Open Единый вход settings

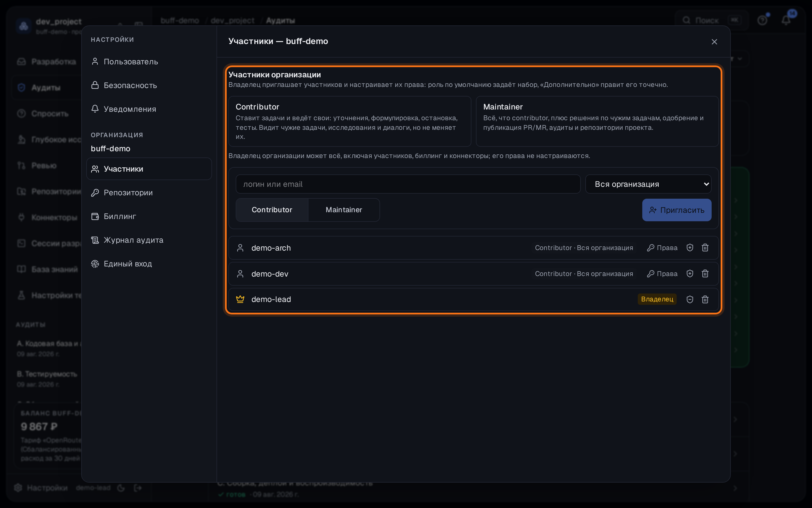coord(149,264)
